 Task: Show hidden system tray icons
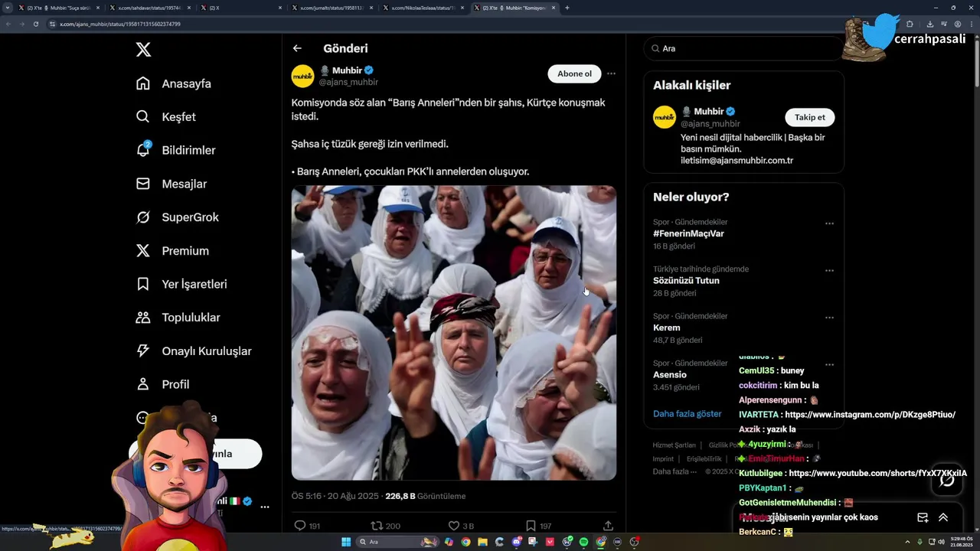coord(907,542)
